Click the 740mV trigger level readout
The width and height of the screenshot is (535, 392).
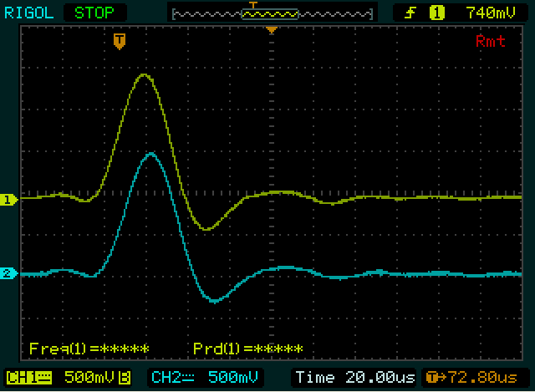[491, 13]
